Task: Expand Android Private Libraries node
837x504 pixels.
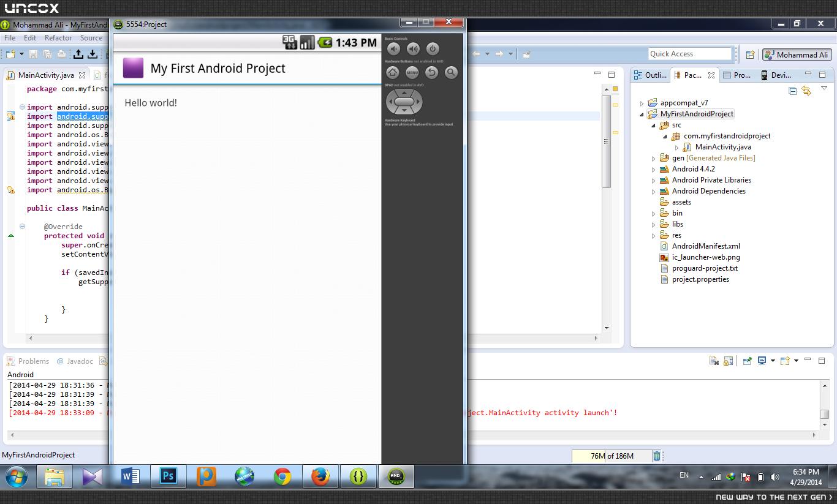Action: (x=653, y=180)
